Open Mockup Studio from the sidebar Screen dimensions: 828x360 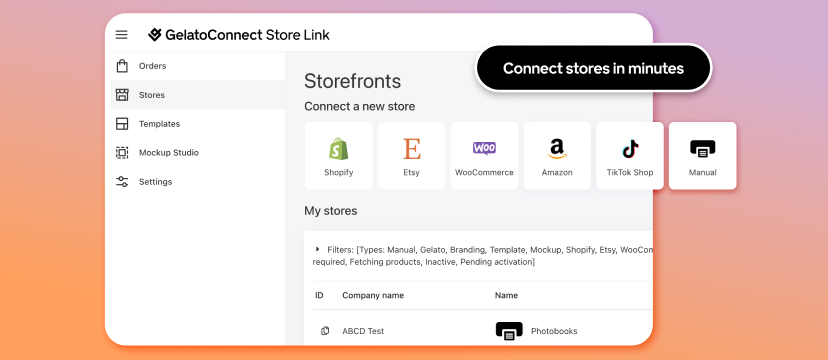pyautogui.click(x=197, y=153)
